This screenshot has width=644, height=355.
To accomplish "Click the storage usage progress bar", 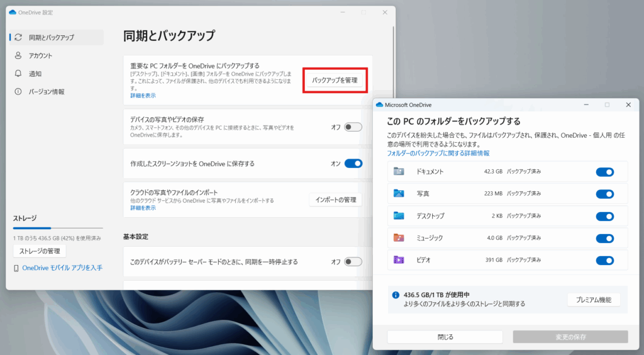I will (x=58, y=228).
